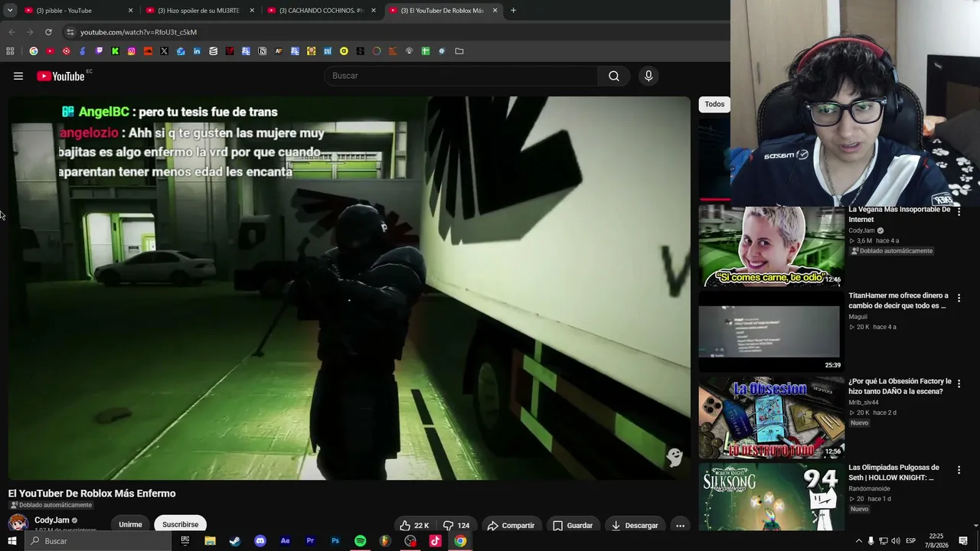Click the Suscribirse button
The height and width of the screenshot is (551, 980).
point(181,524)
